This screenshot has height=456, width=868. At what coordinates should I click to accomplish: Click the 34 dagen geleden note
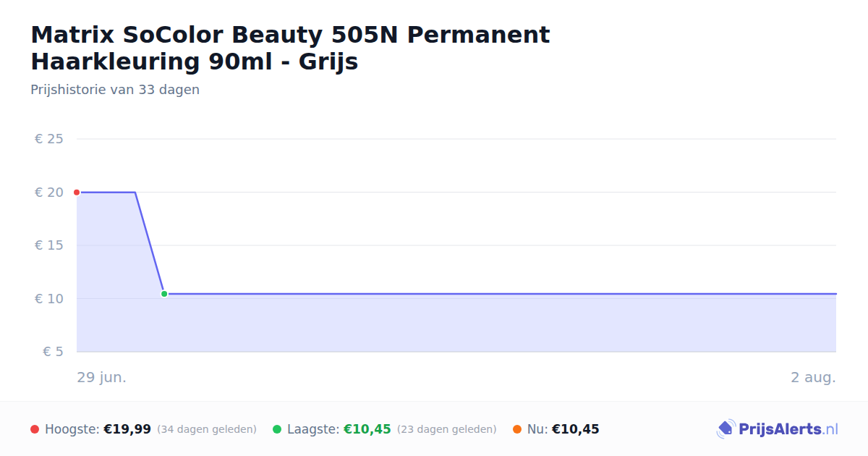(207, 429)
